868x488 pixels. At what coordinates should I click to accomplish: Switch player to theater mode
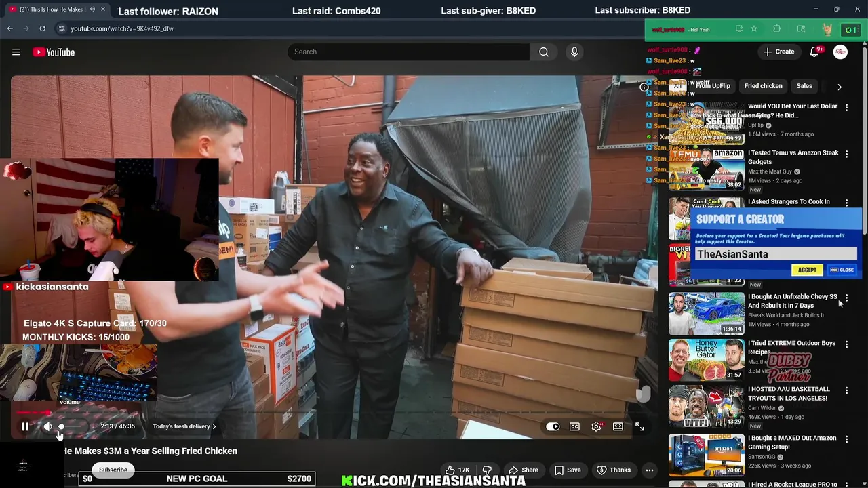tap(618, 426)
